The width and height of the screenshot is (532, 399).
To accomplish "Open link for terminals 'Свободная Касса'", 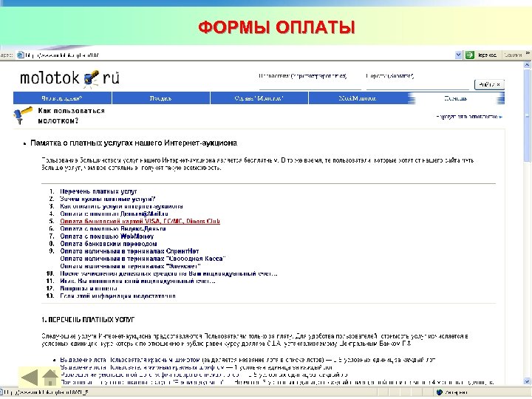I will tap(143, 259).
